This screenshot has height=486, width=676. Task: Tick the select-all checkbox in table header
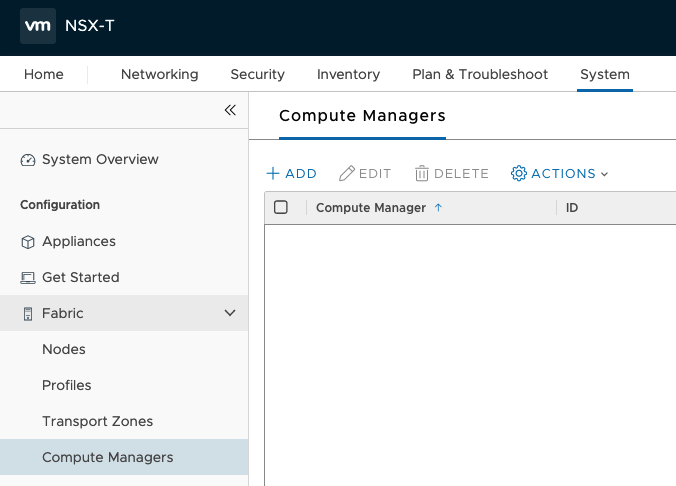coord(281,208)
